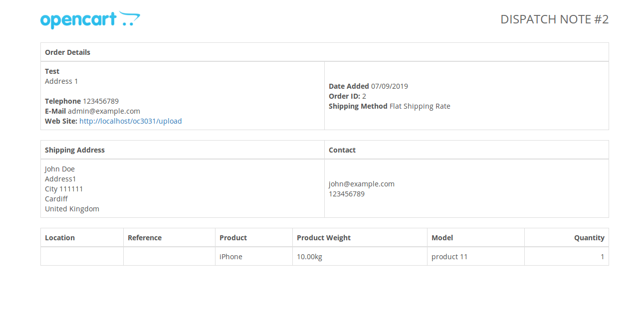Open the localhost/oc3031/upload web site link
The height and width of the screenshot is (329, 644).
point(131,121)
